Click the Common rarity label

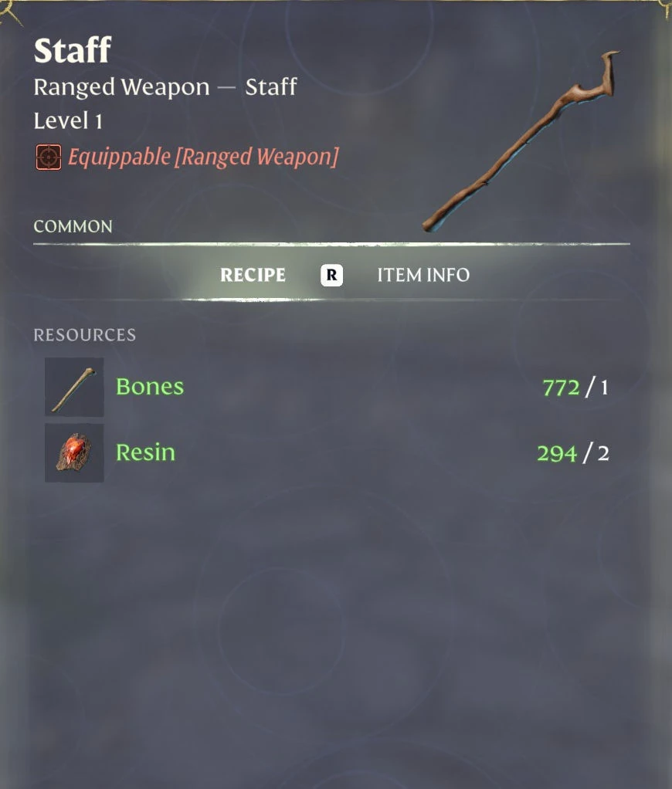pos(73,226)
